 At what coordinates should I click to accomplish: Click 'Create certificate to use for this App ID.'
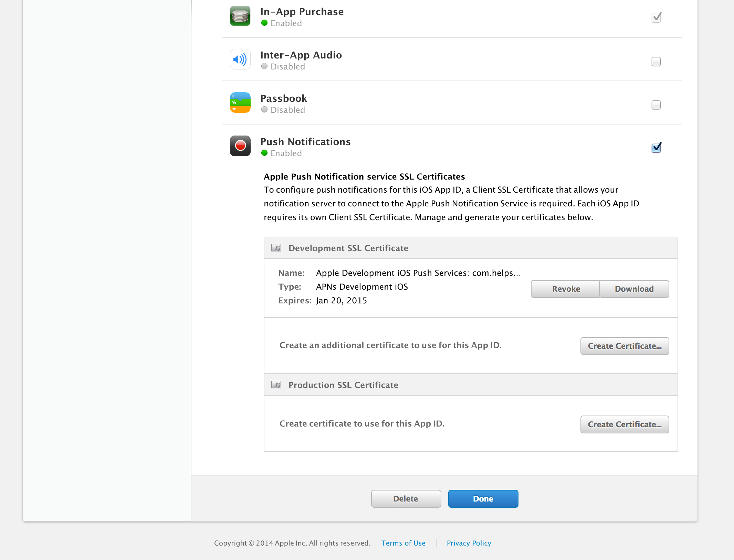(x=362, y=423)
